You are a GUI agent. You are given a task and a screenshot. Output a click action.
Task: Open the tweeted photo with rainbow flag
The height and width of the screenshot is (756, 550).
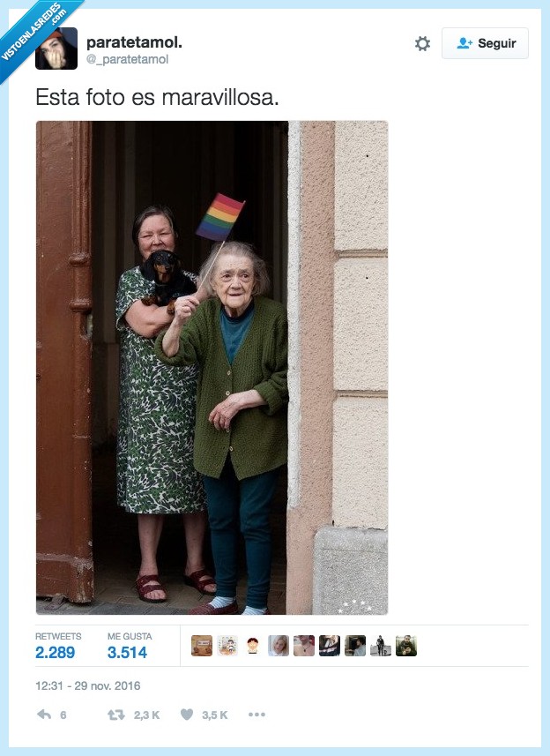coord(212,367)
